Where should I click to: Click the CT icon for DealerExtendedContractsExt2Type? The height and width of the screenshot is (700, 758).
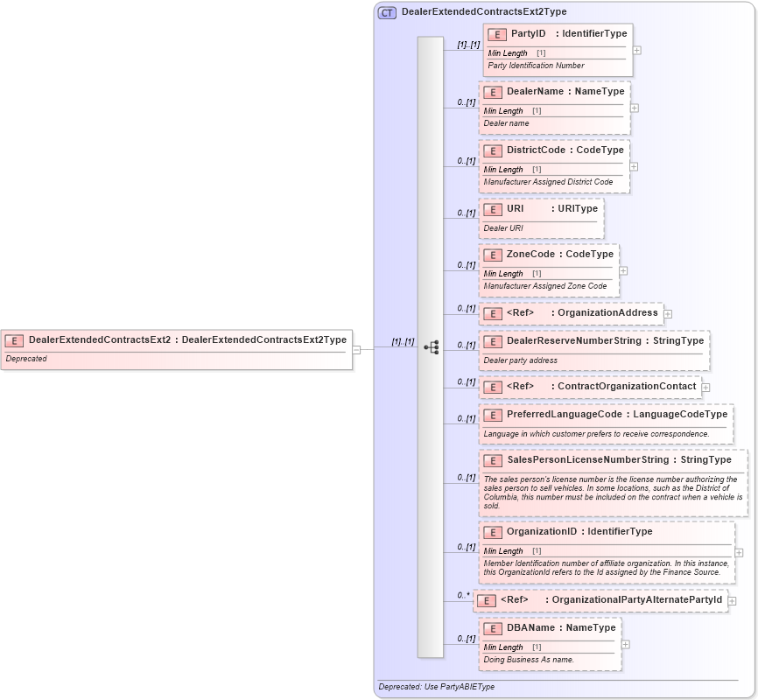click(x=385, y=11)
